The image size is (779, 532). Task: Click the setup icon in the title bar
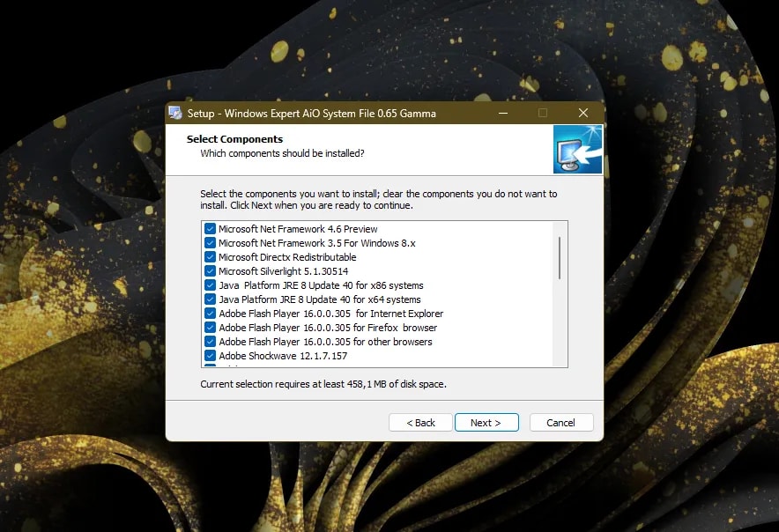(x=175, y=113)
